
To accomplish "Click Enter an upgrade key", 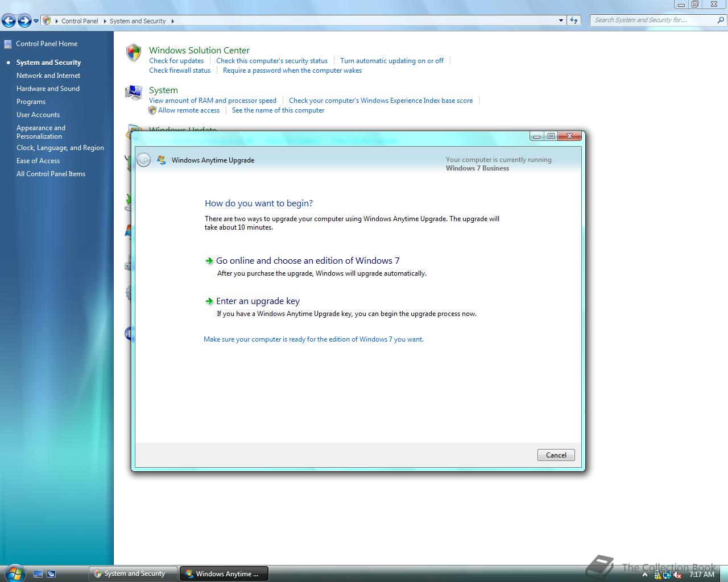I will click(258, 301).
